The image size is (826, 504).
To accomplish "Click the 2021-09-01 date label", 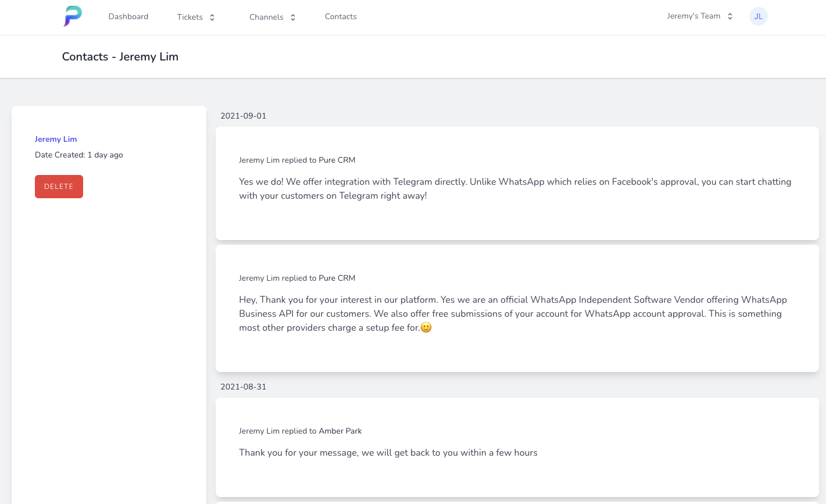I will 243,116.
